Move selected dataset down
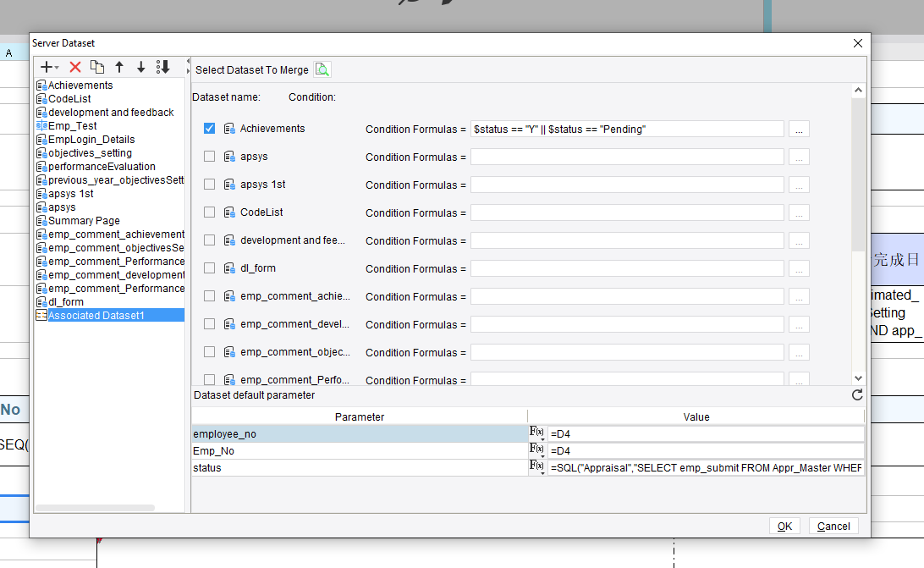Image resolution: width=924 pixels, height=568 pixels. click(140, 67)
